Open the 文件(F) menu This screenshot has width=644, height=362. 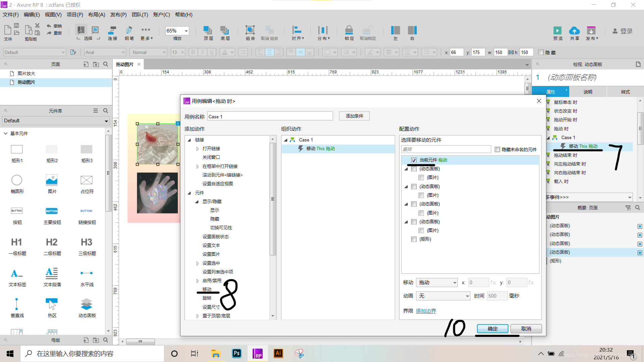point(11,15)
